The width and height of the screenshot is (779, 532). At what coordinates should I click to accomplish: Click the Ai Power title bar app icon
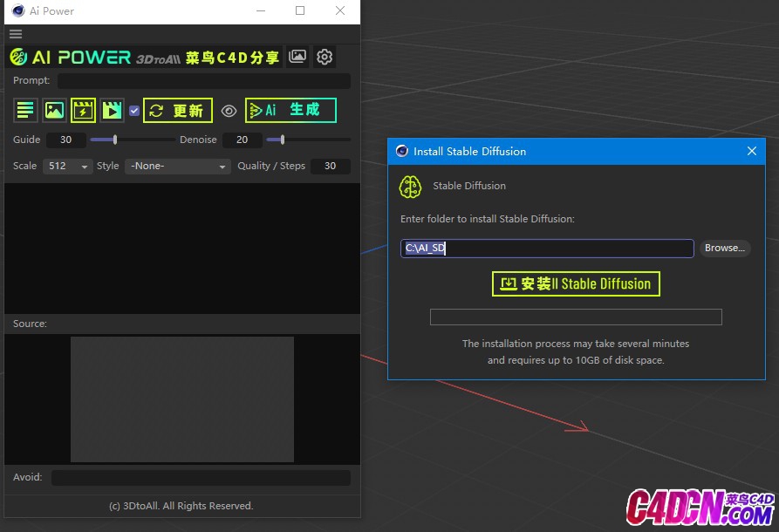click(18, 11)
